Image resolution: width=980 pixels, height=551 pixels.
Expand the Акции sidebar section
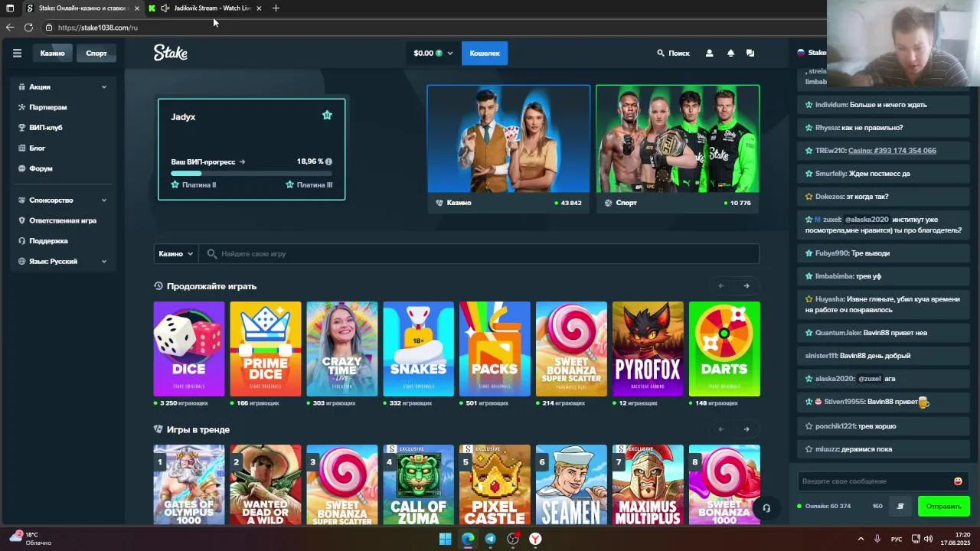[x=63, y=86]
